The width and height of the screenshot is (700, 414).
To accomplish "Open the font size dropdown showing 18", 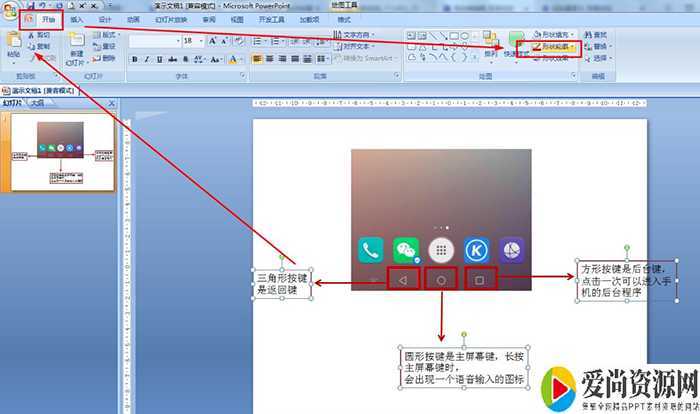I will click(195, 41).
